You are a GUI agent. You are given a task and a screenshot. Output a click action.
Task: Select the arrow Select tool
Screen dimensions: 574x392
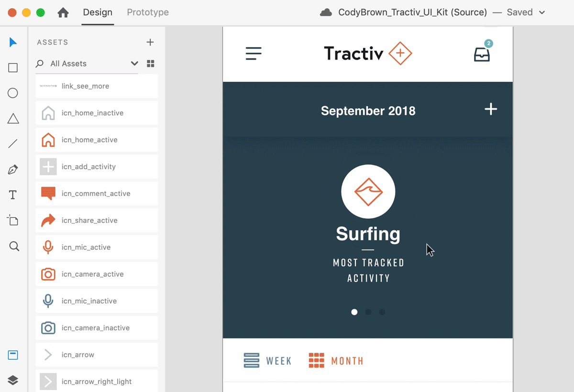click(13, 43)
